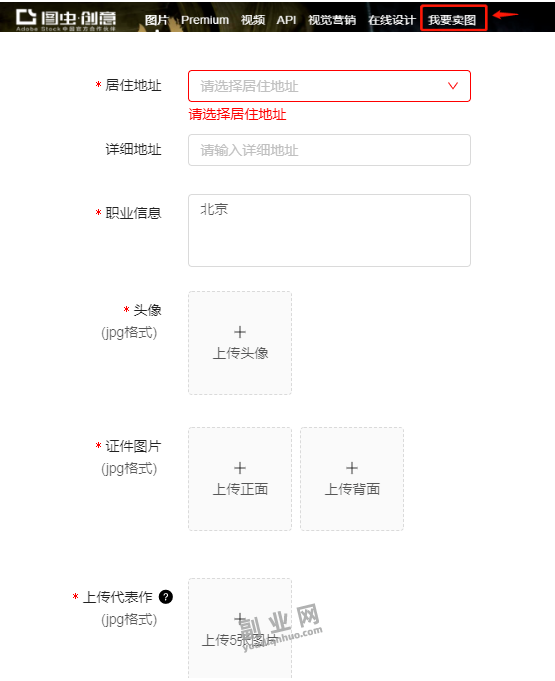555x681 pixels.
Task: Click the 上传正面 upload tile label
Action: point(240,489)
